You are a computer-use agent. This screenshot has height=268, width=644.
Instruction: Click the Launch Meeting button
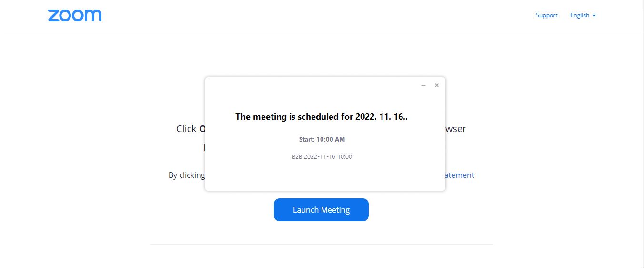pos(321,210)
